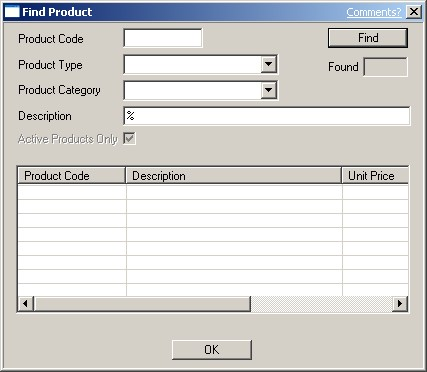The height and width of the screenshot is (372, 427).
Task: Toggle the Active Products Only checkbox
Action: pyautogui.click(x=129, y=139)
